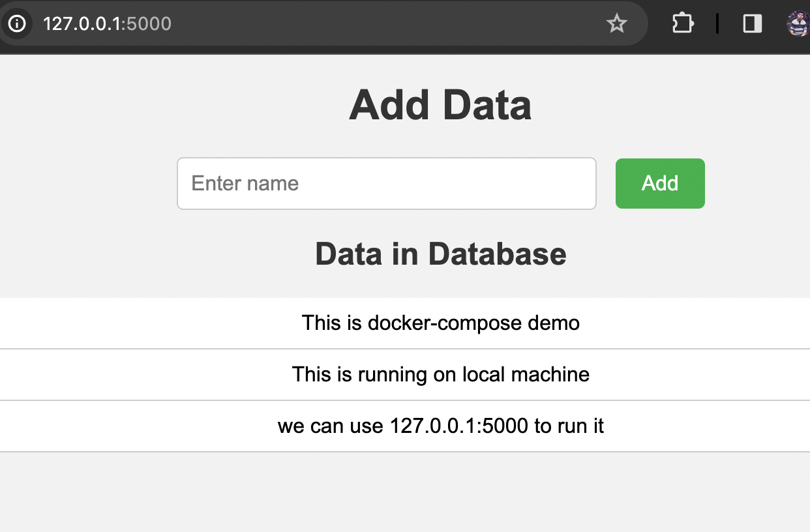Click the 'Data in Database' heading
The image size is (810, 532).
pyautogui.click(x=440, y=254)
